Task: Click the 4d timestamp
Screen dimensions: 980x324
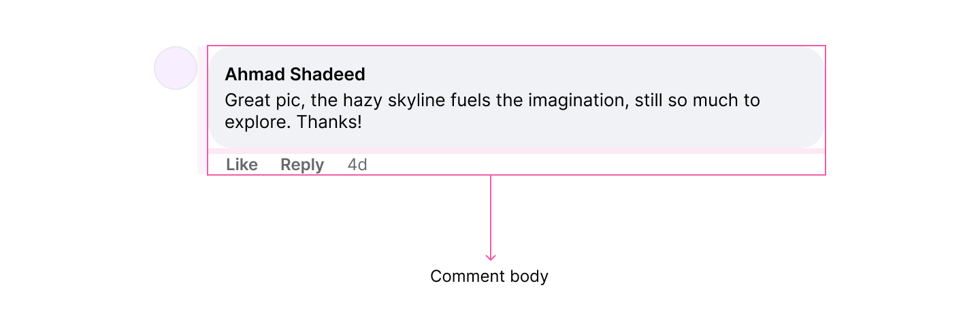Action: point(357,165)
